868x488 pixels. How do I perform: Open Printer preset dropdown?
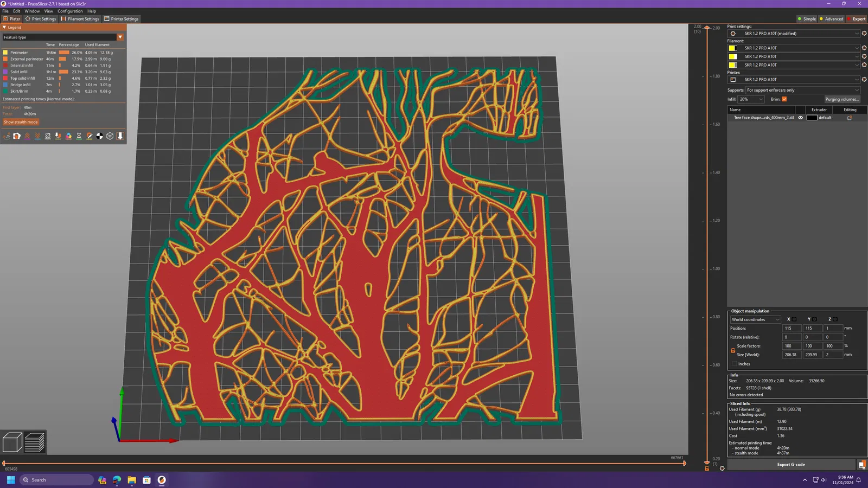(x=794, y=80)
